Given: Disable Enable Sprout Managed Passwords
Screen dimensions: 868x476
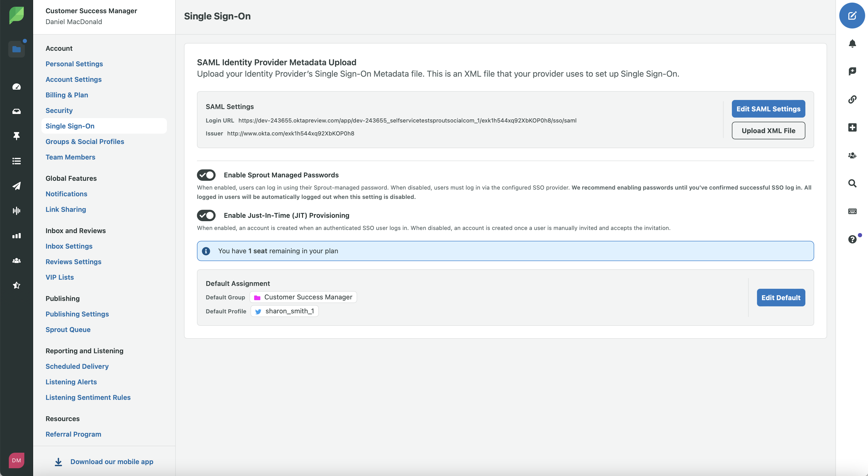Looking at the screenshot, I should pos(206,175).
